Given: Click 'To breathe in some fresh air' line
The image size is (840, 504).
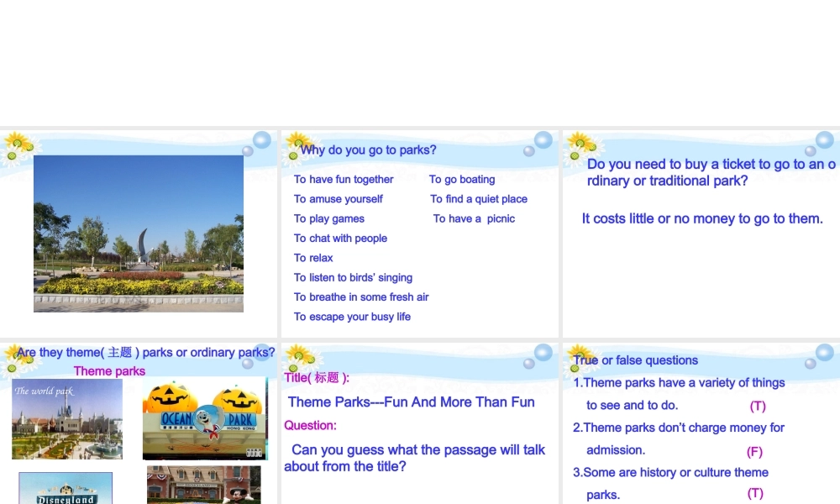Looking at the screenshot, I should [x=361, y=297].
